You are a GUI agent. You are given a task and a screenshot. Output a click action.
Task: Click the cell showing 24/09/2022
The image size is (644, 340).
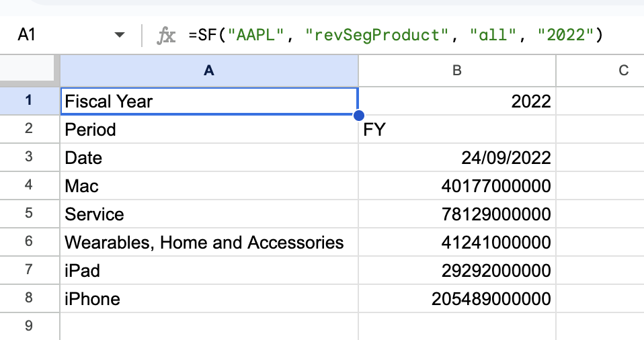(x=457, y=158)
